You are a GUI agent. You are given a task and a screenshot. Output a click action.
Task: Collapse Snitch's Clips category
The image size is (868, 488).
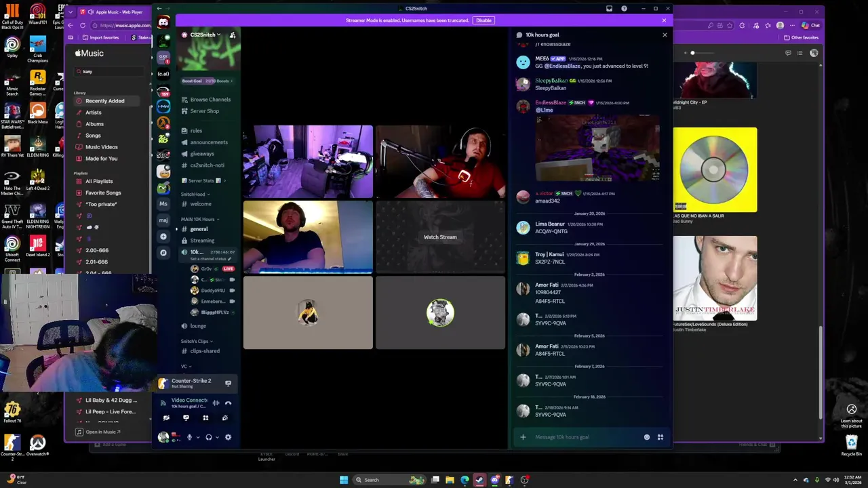click(x=196, y=341)
